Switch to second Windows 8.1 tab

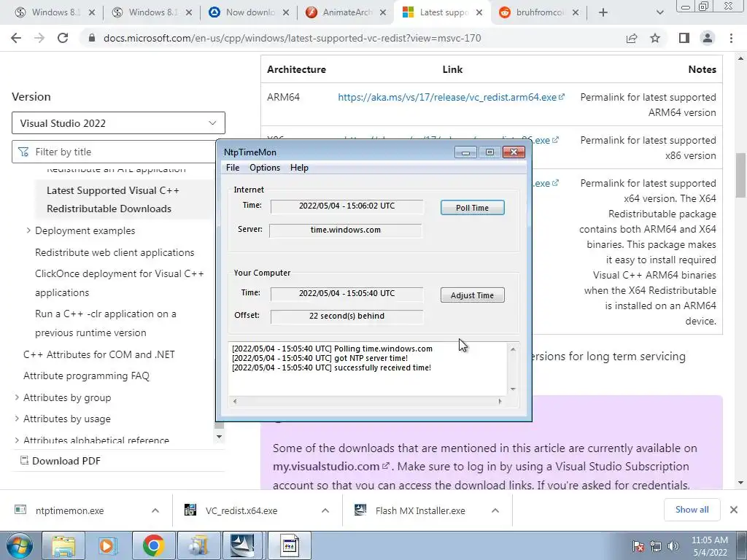coord(152,12)
